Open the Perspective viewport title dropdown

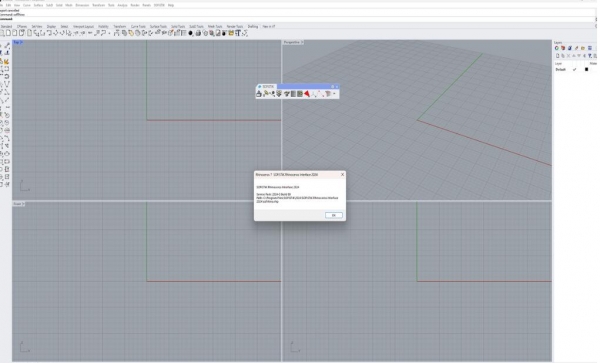(x=293, y=42)
